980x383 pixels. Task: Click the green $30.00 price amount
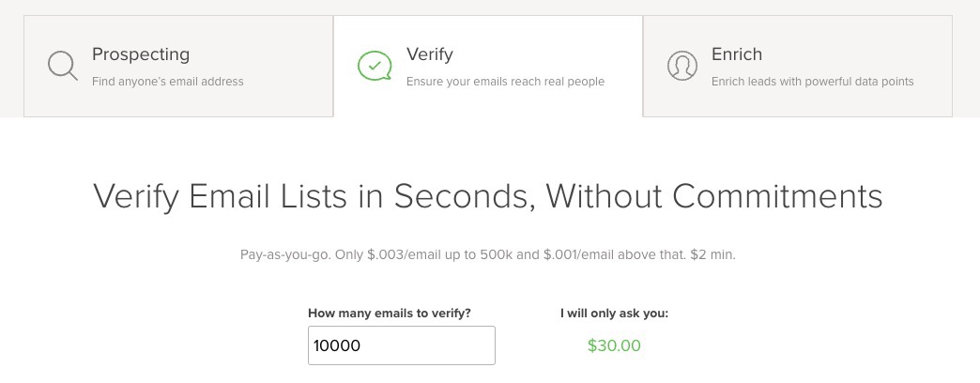[x=614, y=345]
